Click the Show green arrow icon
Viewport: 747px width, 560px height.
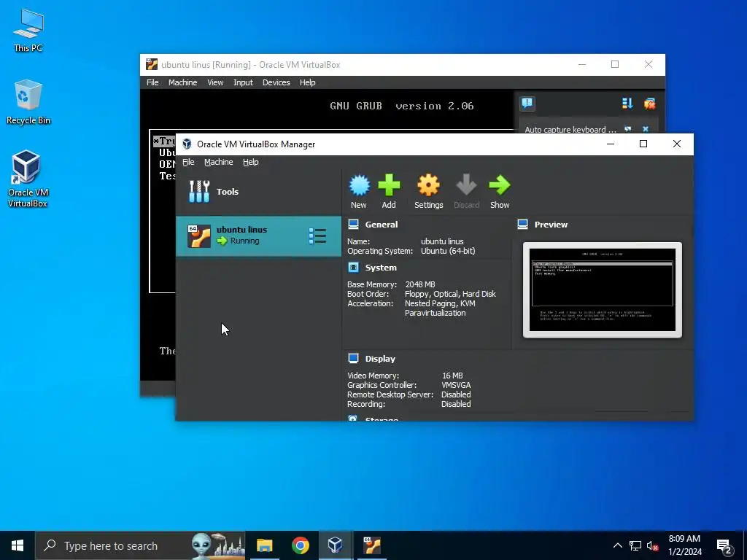[x=499, y=185]
